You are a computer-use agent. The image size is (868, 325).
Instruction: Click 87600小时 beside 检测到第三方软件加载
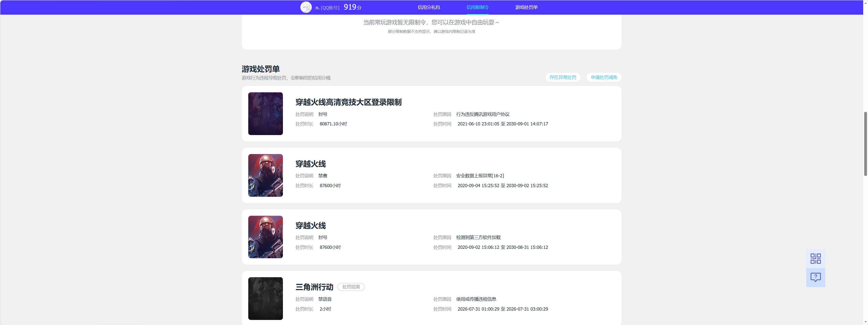(x=330, y=247)
